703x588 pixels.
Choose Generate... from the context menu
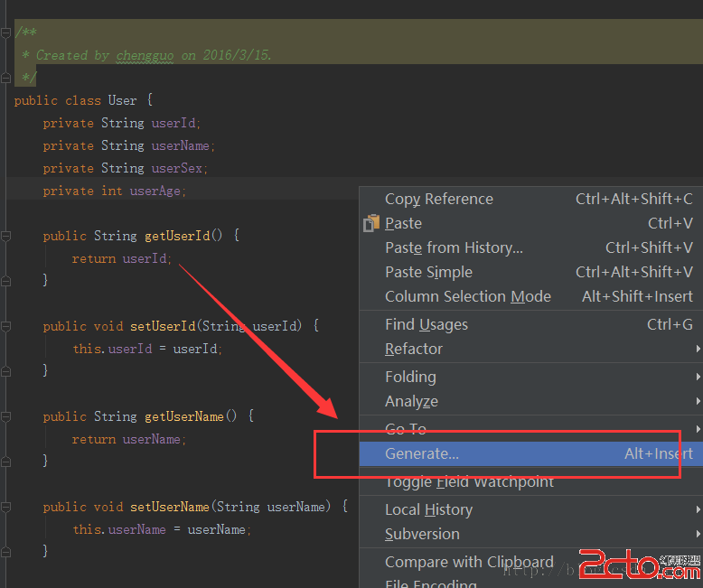[422, 453]
